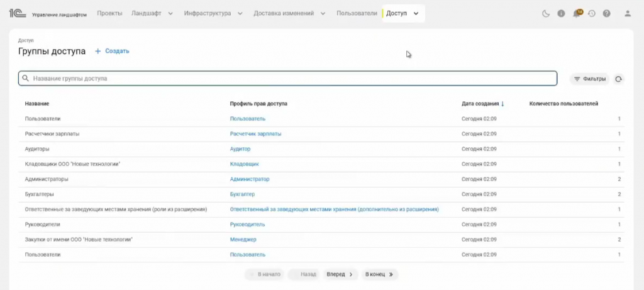The height and width of the screenshot is (290, 644).
Task: Open the Проекты menu item
Action: point(109,13)
